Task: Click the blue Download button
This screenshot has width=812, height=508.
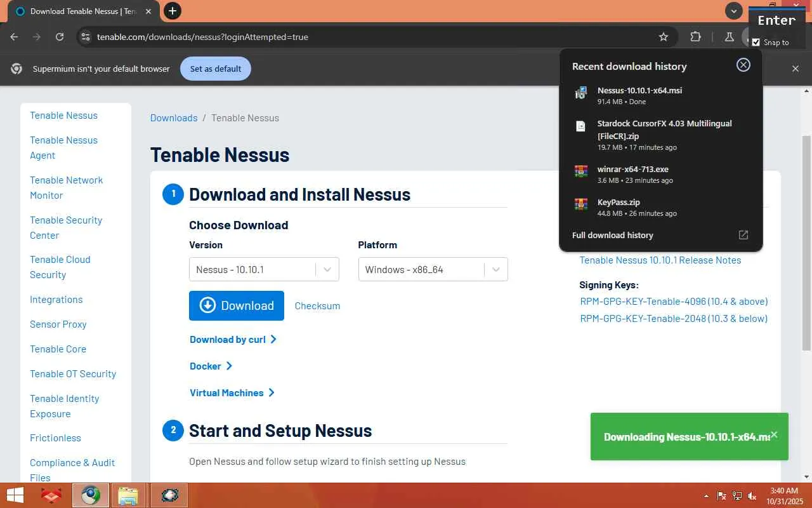Action: [237, 305]
